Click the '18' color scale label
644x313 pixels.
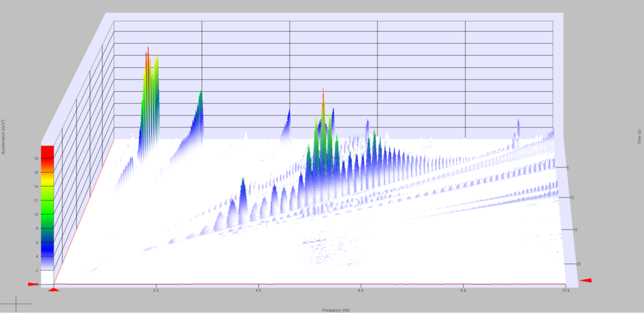(36, 158)
